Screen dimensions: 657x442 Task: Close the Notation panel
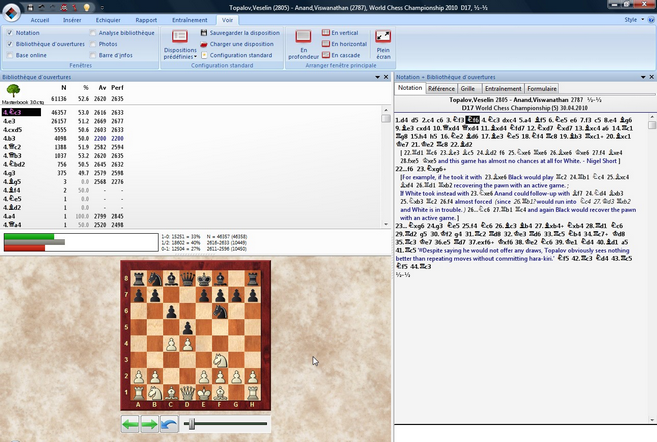(x=652, y=77)
